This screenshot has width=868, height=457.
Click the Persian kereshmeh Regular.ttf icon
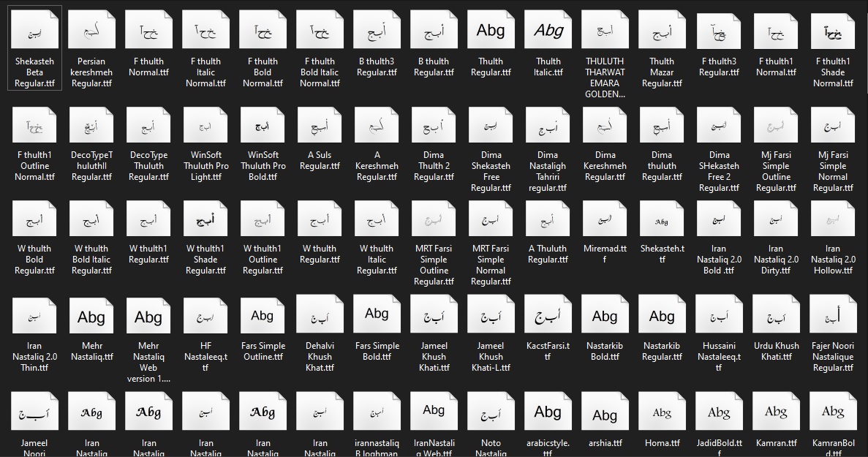[x=91, y=31]
